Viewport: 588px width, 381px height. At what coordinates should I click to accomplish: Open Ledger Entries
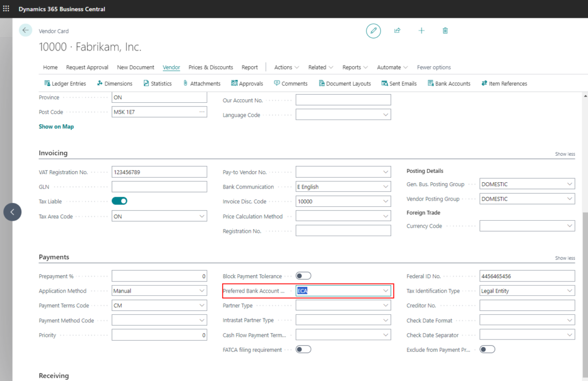[65, 83]
